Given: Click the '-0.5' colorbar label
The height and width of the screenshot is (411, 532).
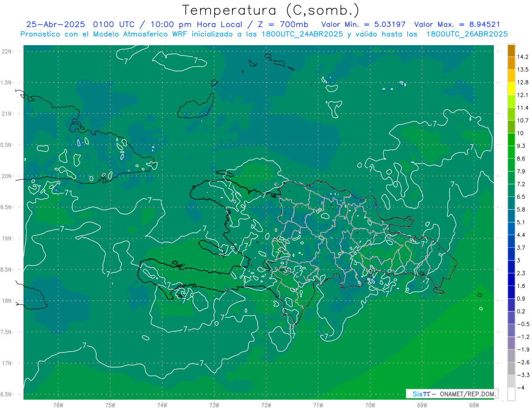Looking at the screenshot, I should (x=523, y=324).
